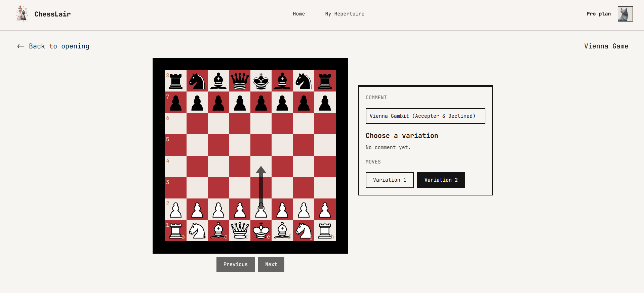Select the white pawn on e2
This screenshot has height=293, width=644.
click(261, 210)
